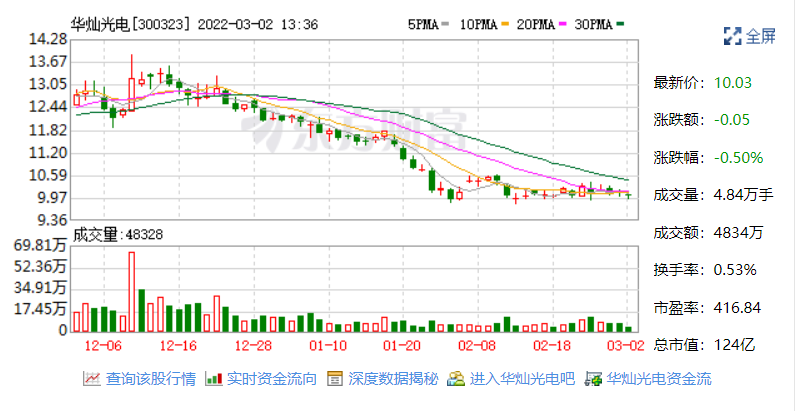This screenshot has width=795, height=411.
Task: Click the price change value -0.05
Action: click(x=732, y=121)
